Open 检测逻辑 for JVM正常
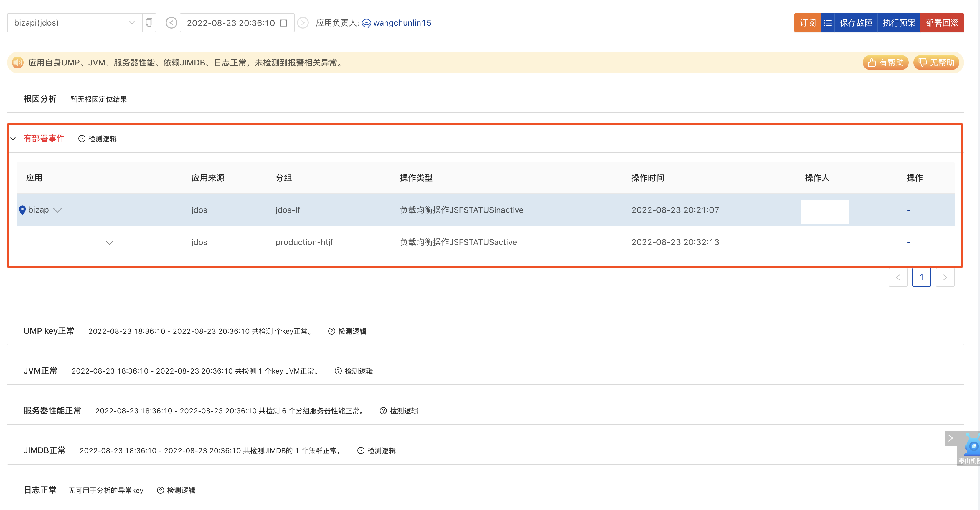The width and height of the screenshot is (980, 510). click(354, 371)
